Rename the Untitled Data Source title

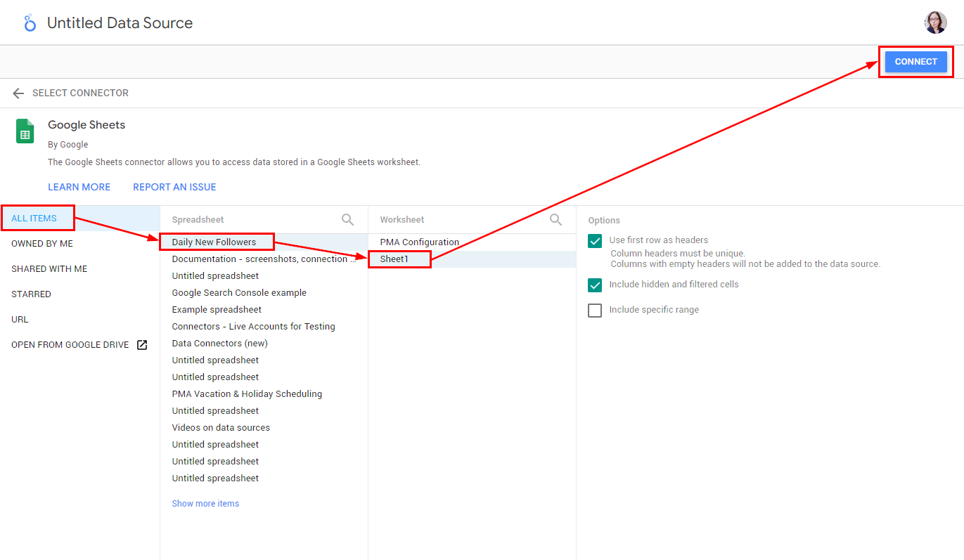coord(120,23)
